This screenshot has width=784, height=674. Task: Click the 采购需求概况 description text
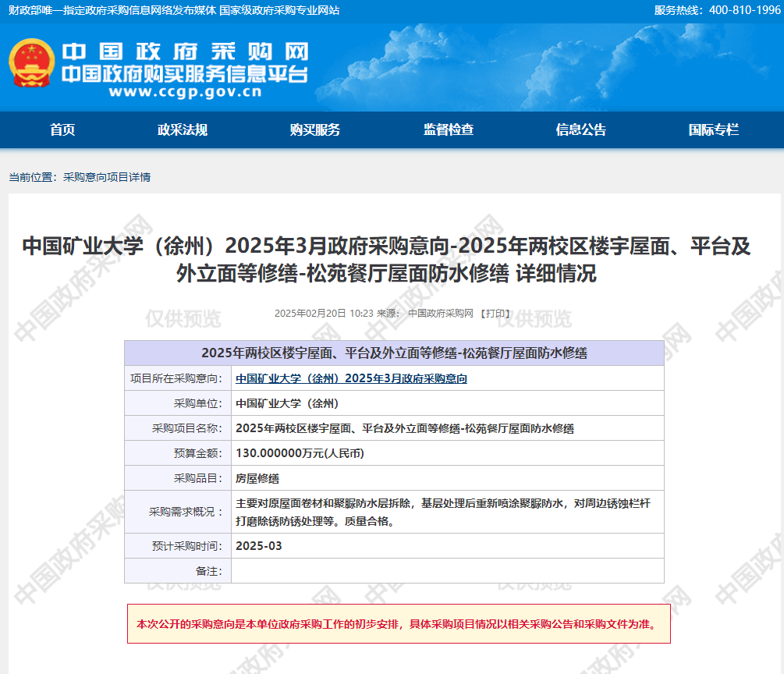(443, 512)
